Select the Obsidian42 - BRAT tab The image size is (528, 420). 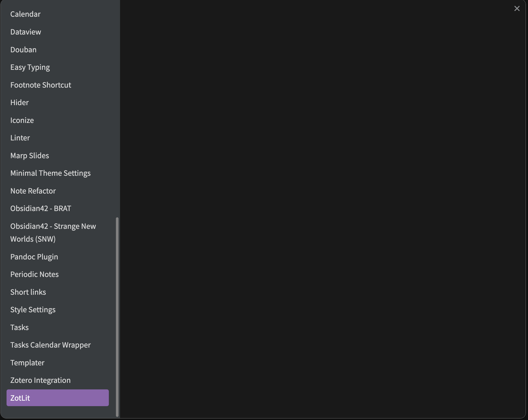[x=41, y=208]
